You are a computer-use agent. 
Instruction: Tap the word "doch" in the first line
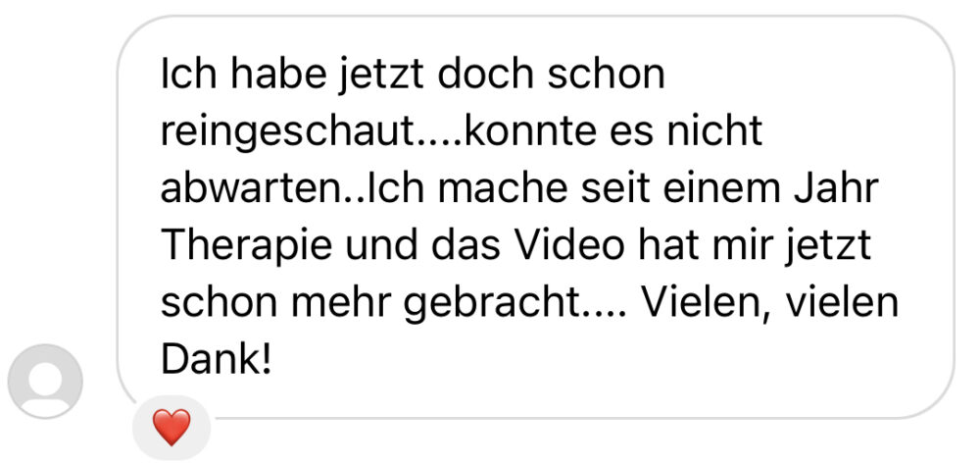tap(485, 76)
